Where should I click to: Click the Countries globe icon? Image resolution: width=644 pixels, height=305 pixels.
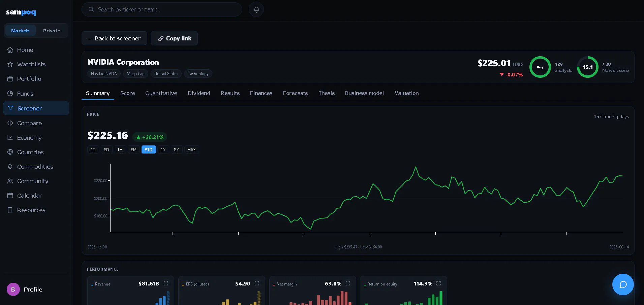tap(10, 152)
